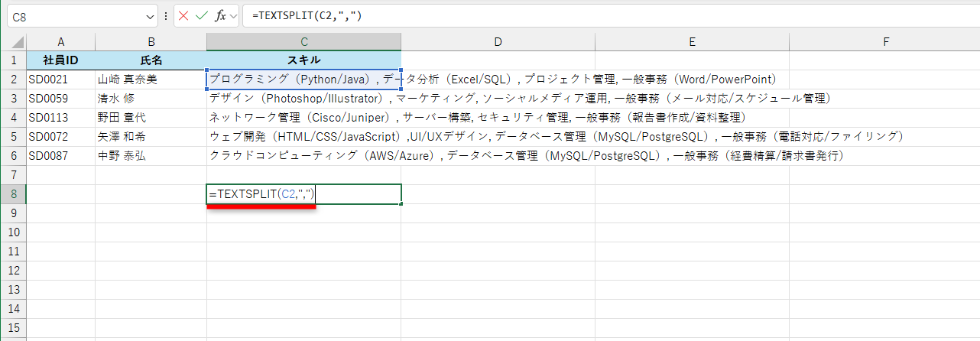
Task: Select column B header
Action: (x=151, y=42)
